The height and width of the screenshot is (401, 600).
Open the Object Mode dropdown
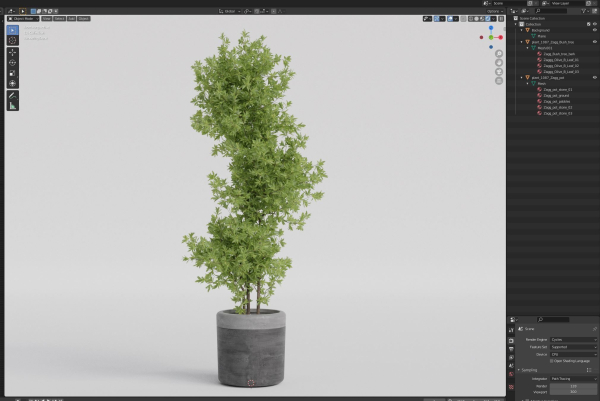(x=23, y=18)
